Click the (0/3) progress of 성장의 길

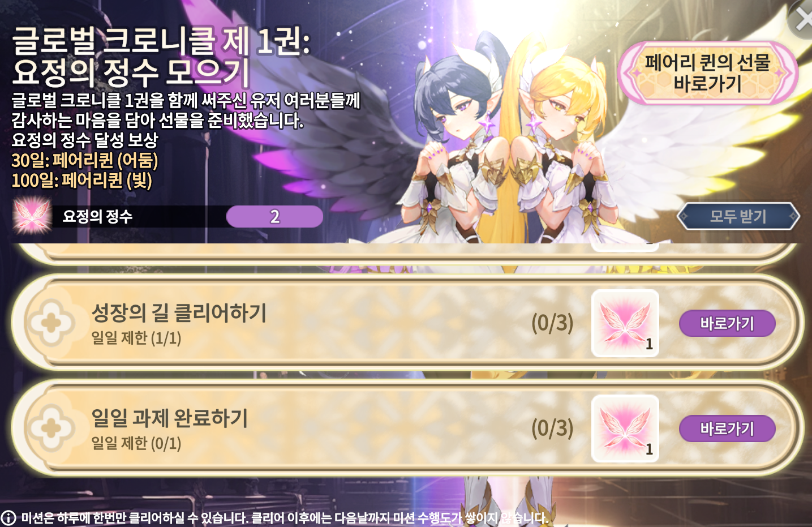(552, 323)
